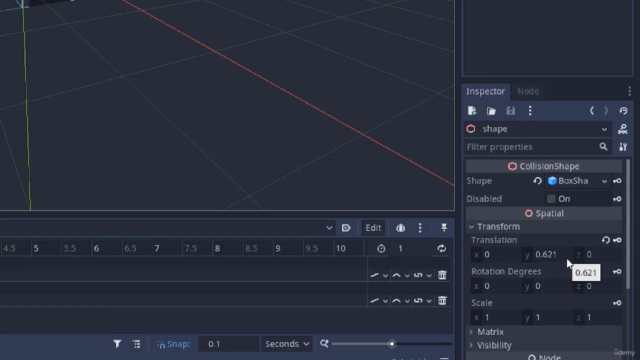Image resolution: width=640 pixels, height=360 pixels.
Task: Click timeline marker at 10 seconds
Action: click(x=340, y=249)
